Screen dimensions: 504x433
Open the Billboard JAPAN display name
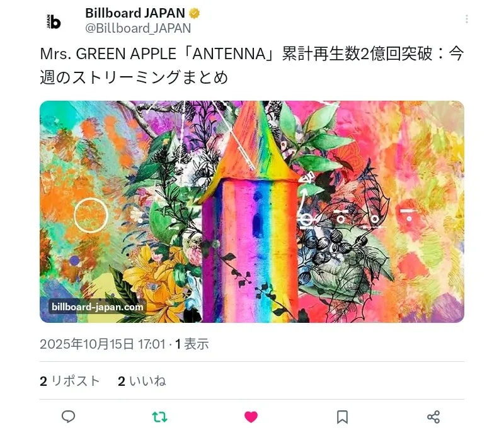tap(135, 13)
